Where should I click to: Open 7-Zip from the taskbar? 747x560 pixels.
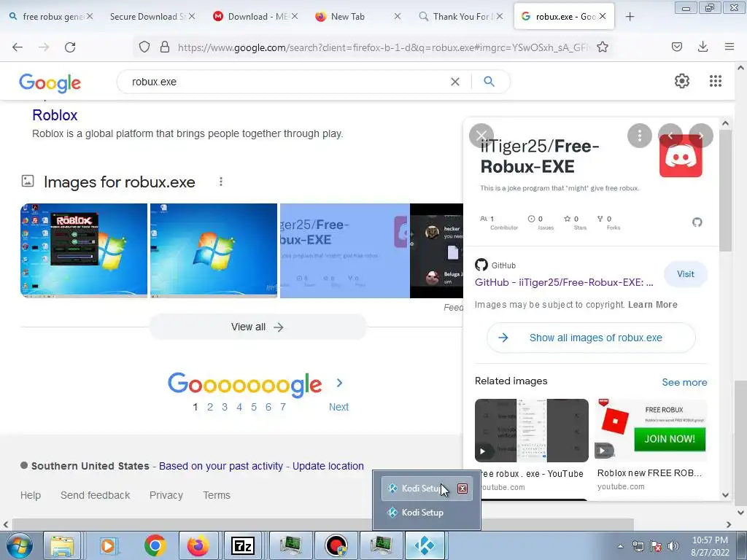click(242, 545)
